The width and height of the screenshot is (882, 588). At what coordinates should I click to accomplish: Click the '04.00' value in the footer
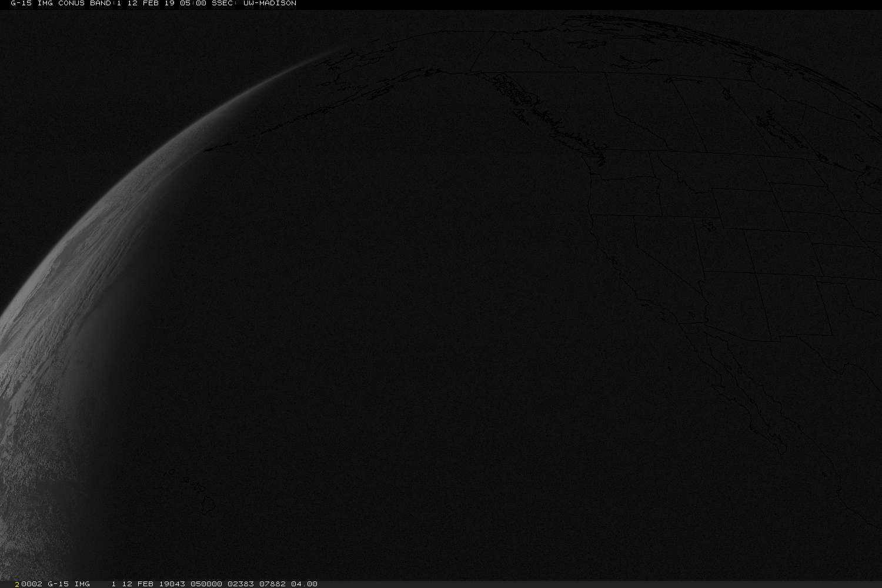(x=305, y=584)
